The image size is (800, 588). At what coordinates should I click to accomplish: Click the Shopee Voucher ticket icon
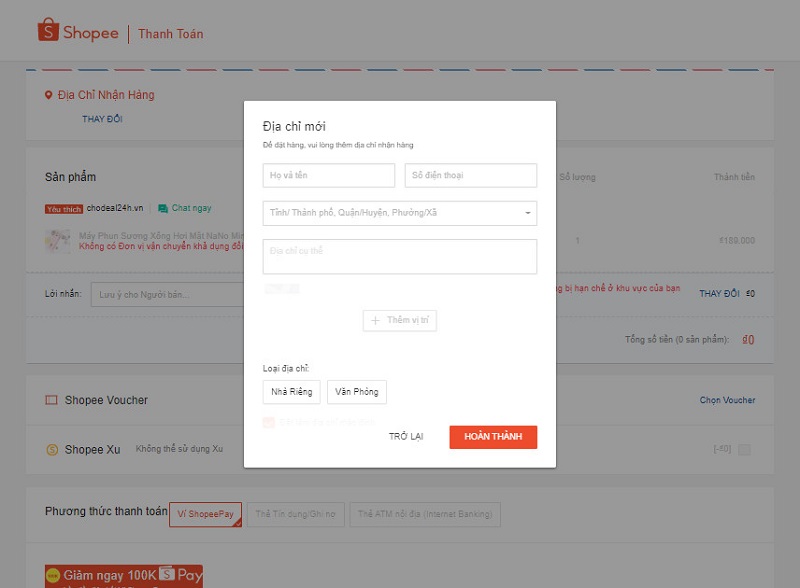52,400
